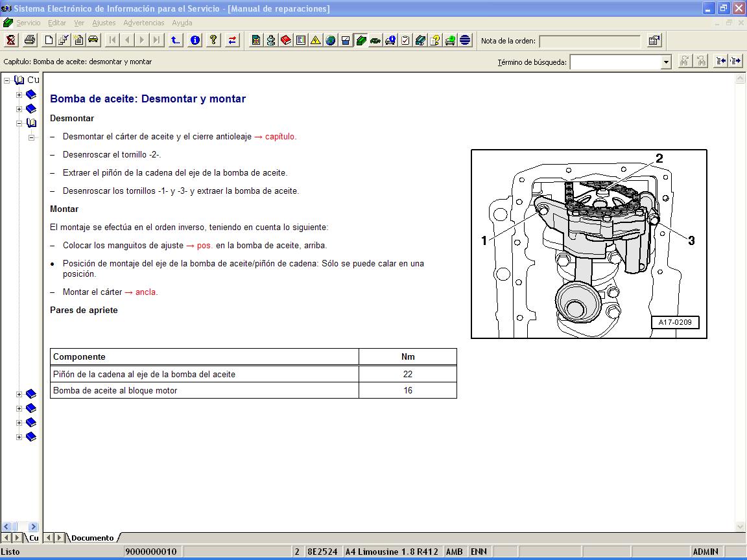Click the car with blue info badge icon
This screenshot has height=560, width=747.
[390, 40]
